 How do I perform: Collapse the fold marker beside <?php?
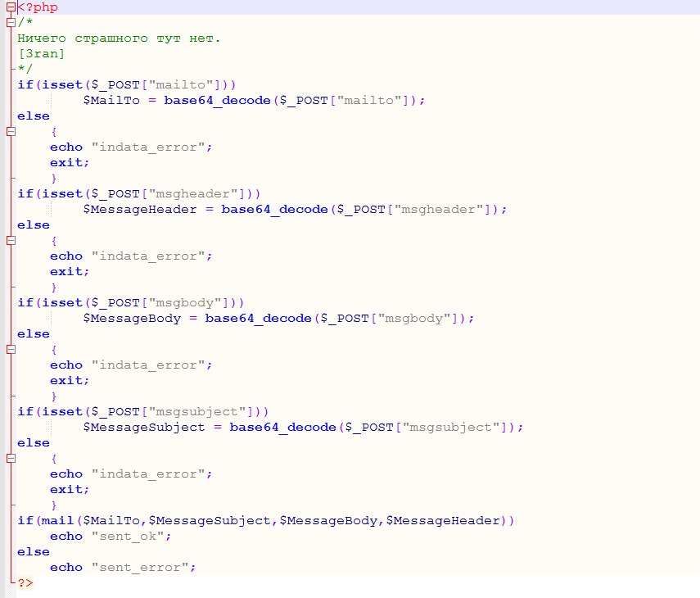click(x=11, y=7)
